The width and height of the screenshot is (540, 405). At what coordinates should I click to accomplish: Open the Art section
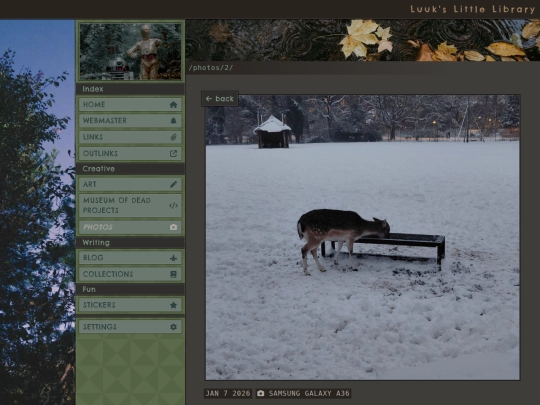130,184
